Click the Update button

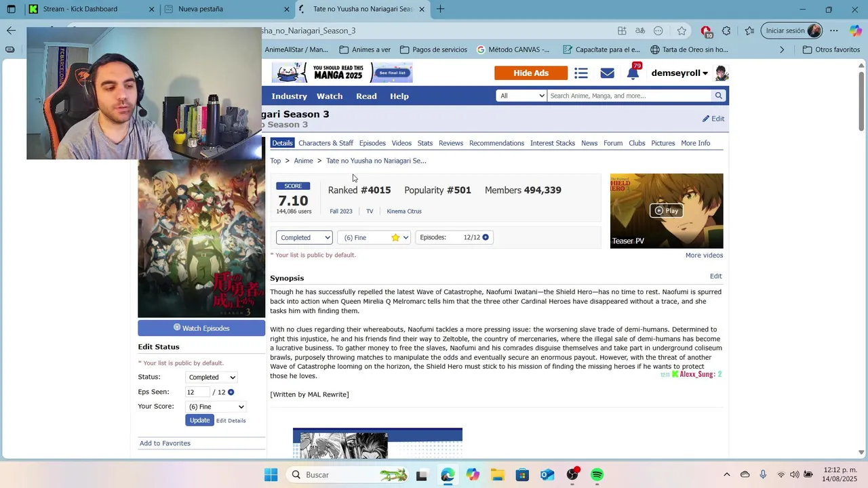[x=199, y=420]
